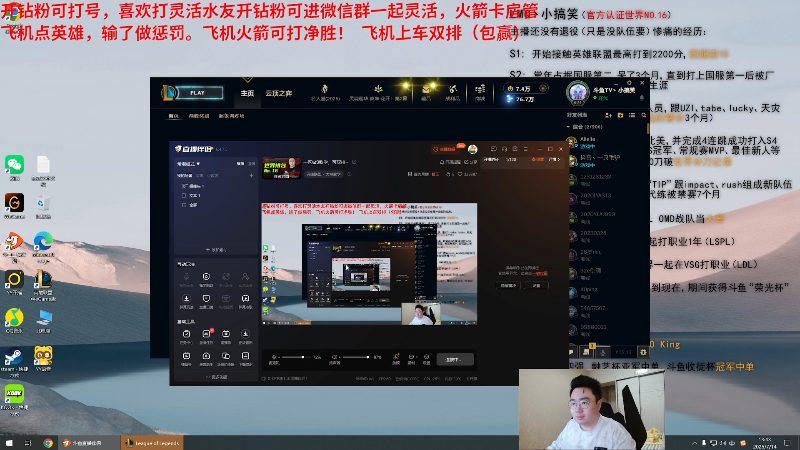Screen dimensions: 800x450
Task: Select the third League sub-tab under 主页
Action: point(232,116)
